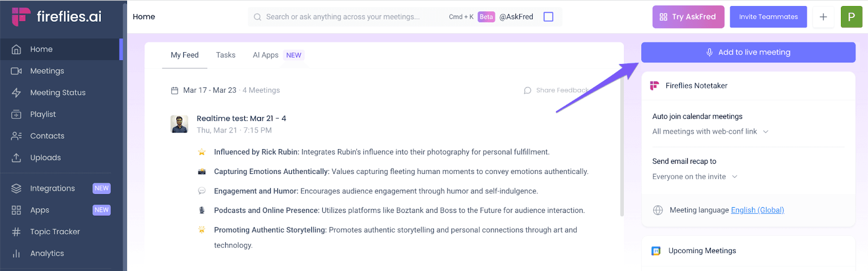The width and height of the screenshot is (868, 271).
Task: Switch to the Tasks tab
Action: coord(226,55)
